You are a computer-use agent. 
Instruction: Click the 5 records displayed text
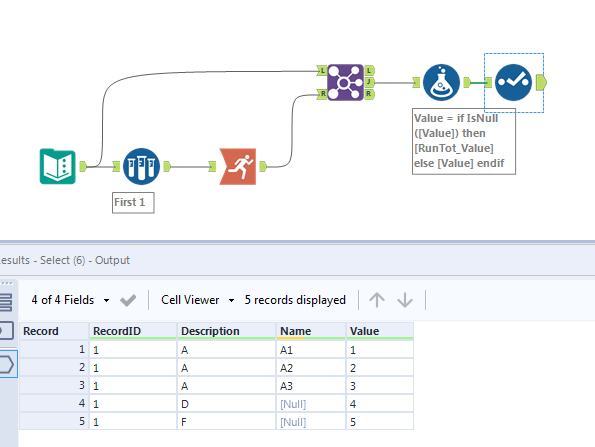(295, 300)
